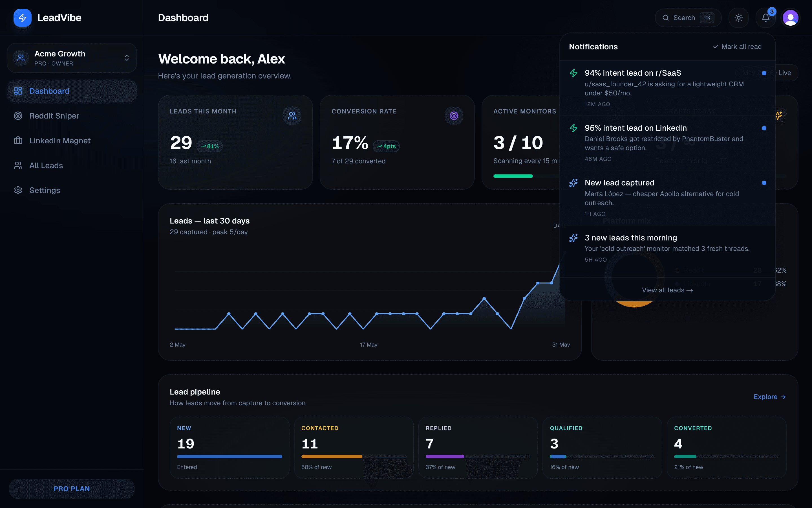The image size is (812, 508).
Task: Click Mark all read in notifications
Action: pyautogui.click(x=737, y=47)
